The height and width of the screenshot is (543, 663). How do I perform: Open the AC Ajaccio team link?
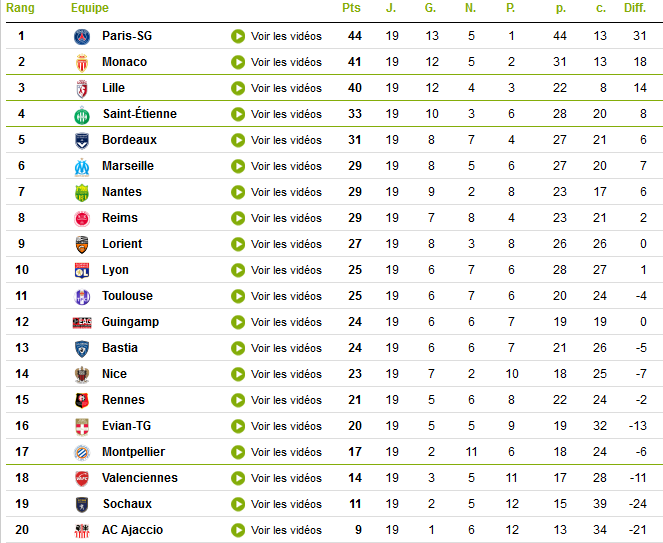click(x=132, y=530)
